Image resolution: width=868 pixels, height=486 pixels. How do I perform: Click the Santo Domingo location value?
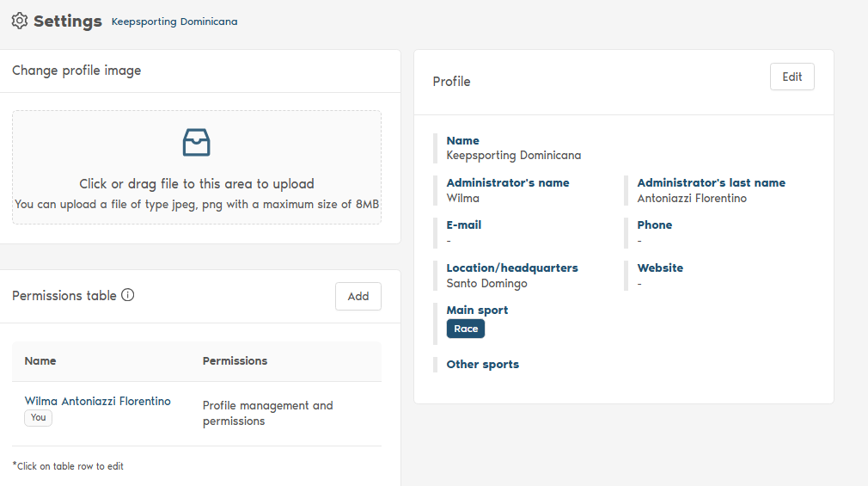(486, 284)
